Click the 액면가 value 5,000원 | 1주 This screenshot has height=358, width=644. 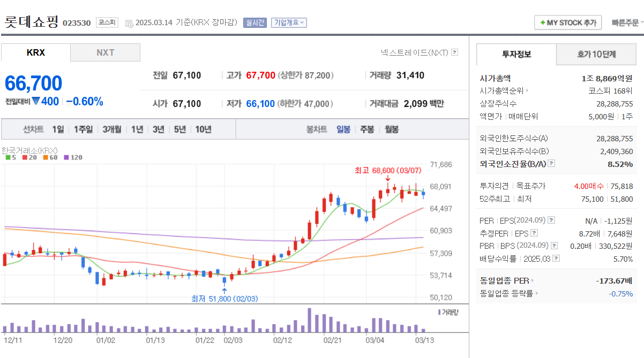pos(610,116)
